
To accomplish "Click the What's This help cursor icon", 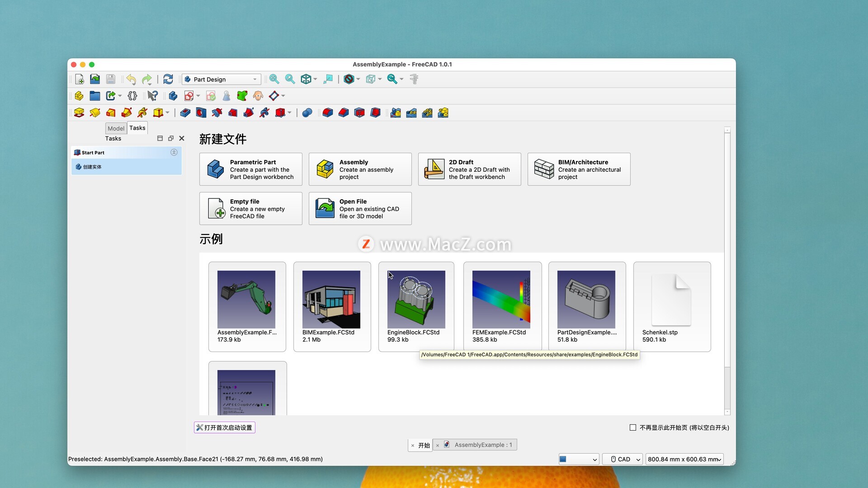I will (x=153, y=96).
